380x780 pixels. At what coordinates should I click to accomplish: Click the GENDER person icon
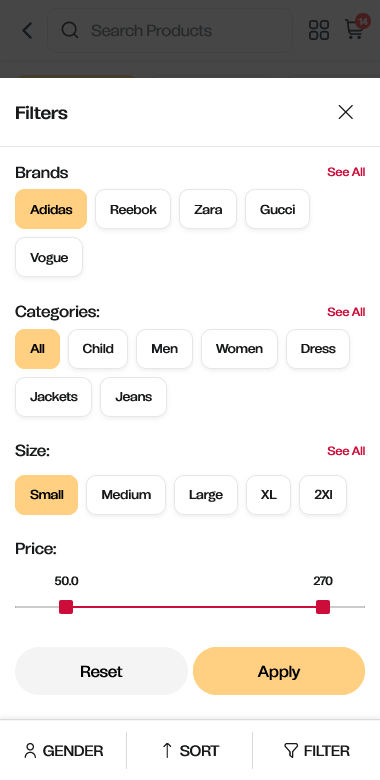pos(30,751)
